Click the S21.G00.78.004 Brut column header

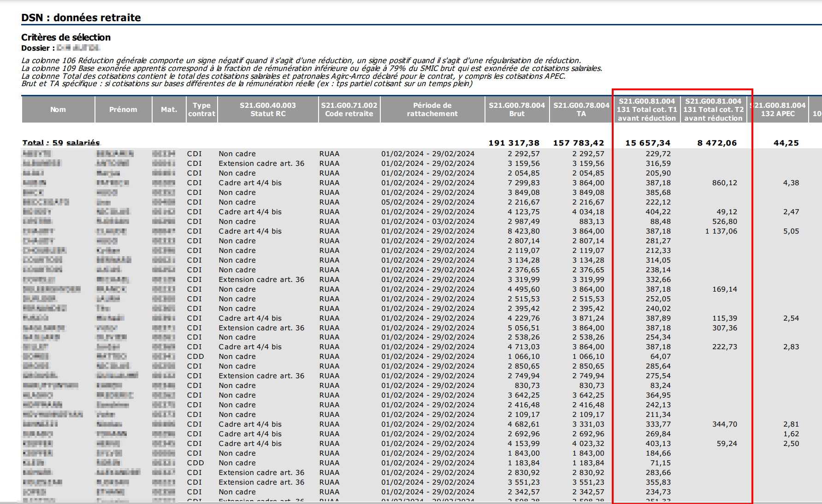[x=517, y=110]
